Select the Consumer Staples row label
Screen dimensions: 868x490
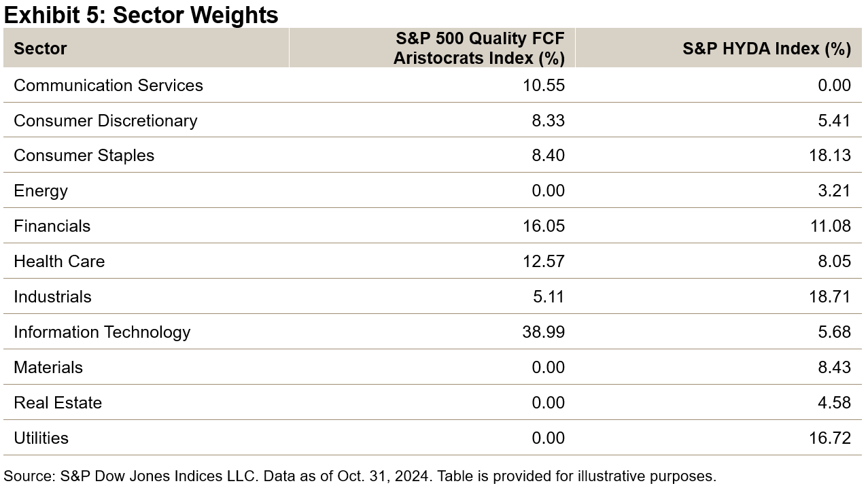point(84,156)
